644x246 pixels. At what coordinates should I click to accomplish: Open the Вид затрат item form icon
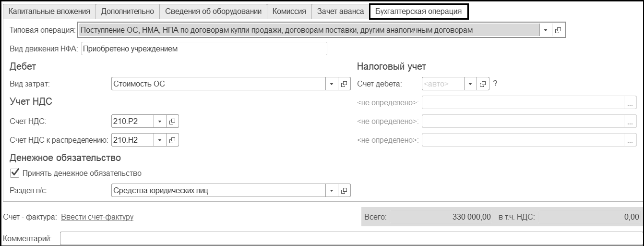pyautogui.click(x=344, y=84)
